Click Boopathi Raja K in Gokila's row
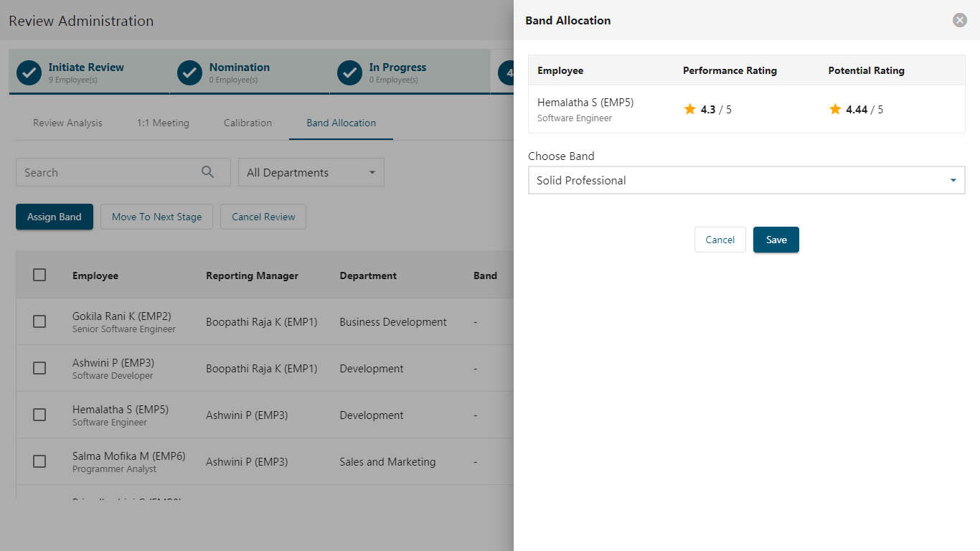The width and height of the screenshot is (980, 551). coord(261,322)
